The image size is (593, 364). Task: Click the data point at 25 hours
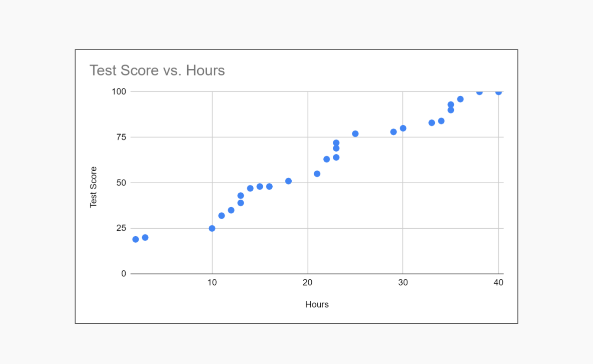[355, 133]
